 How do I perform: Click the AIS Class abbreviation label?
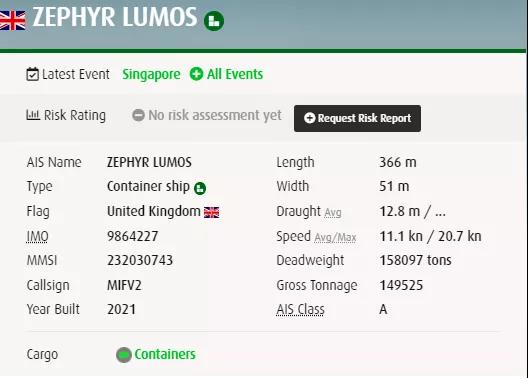pos(300,310)
